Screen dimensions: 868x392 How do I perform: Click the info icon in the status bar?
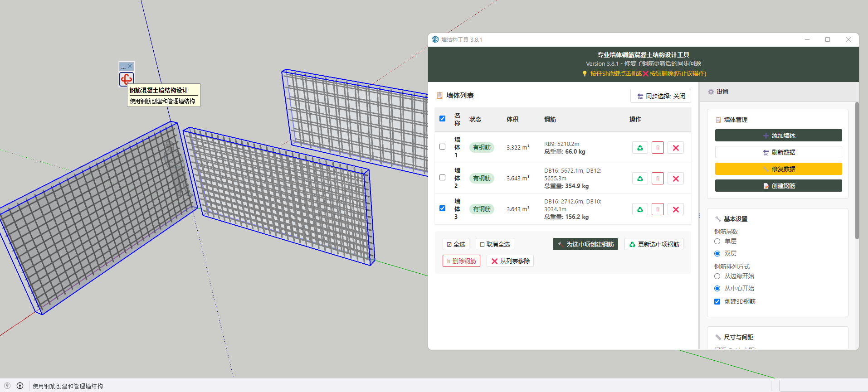(20, 386)
